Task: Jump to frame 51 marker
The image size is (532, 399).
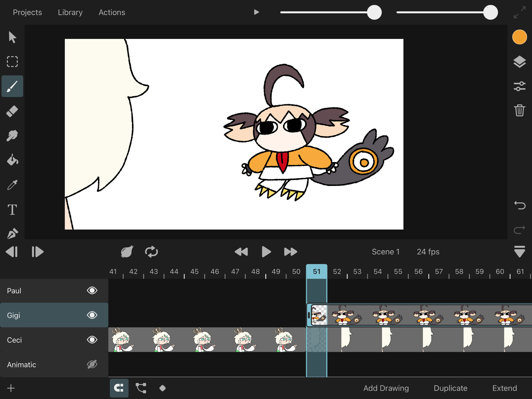Action: point(317,271)
